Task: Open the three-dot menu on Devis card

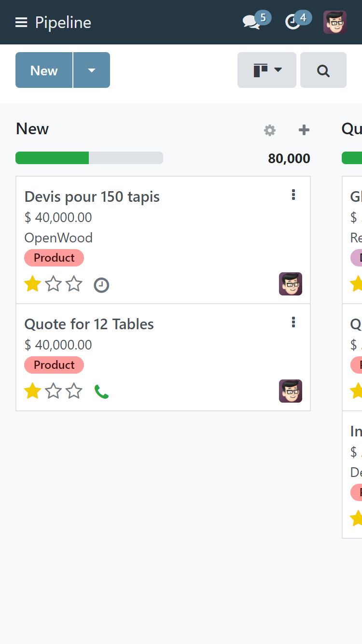Action: click(293, 195)
